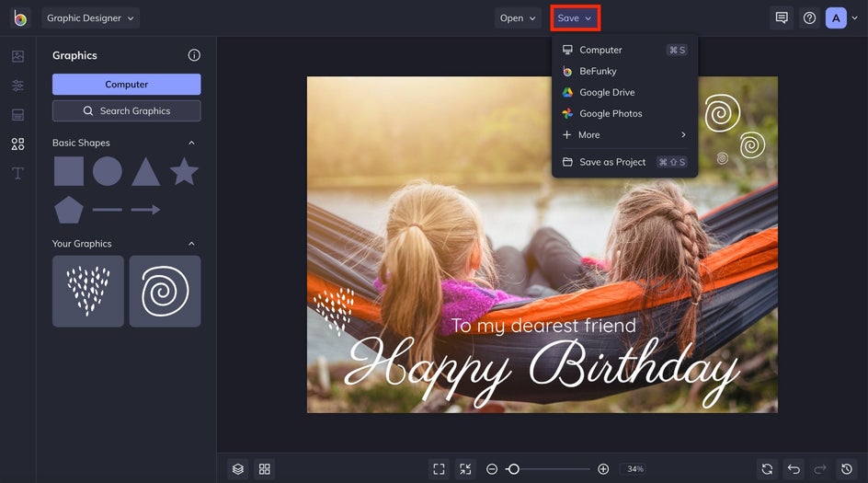Select the largest spiral on canvas
Image resolution: width=868 pixels, height=483 pixels.
pyautogui.click(x=723, y=113)
